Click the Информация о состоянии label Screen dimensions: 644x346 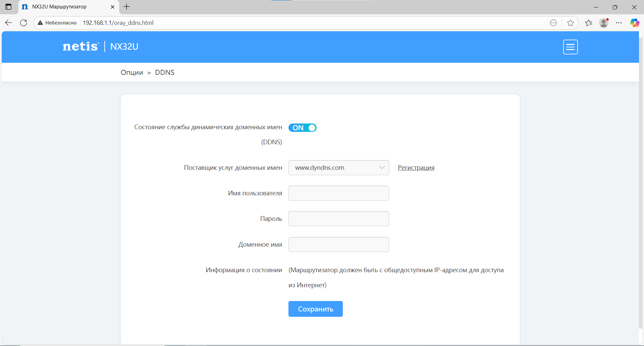click(244, 270)
